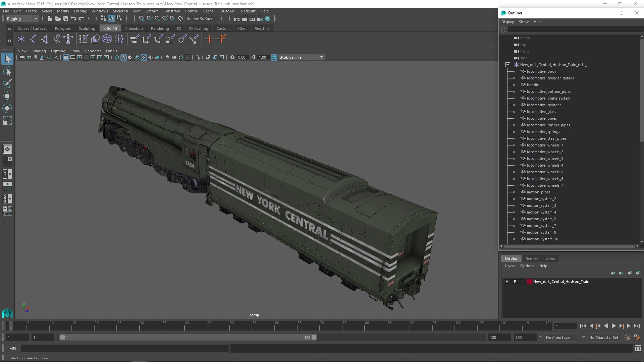Click the Create Lattice shelf icon
Screen dimensions: 644x362
click(x=107, y=39)
